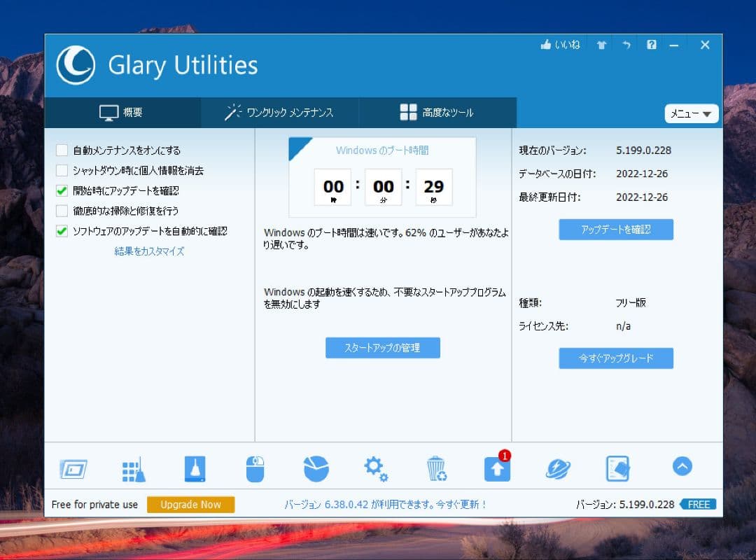The height and width of the screenshot is (560, 756).
Task: Open the uninstaller trash can tool
Action: [x=436, y=469]
